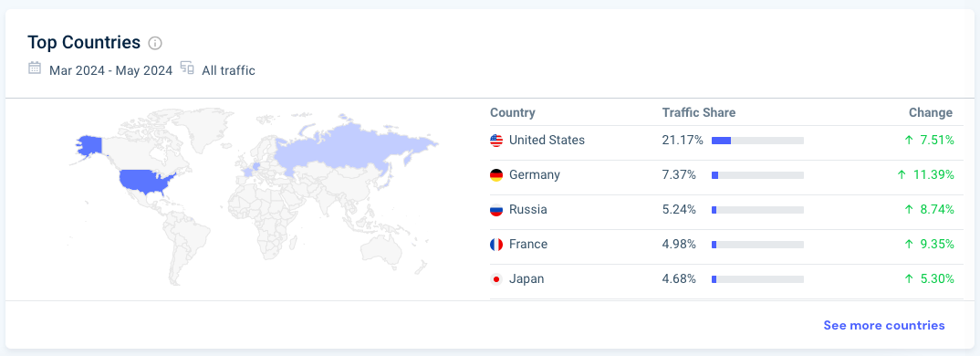Open the See more countries link
Screen dimensions: 980x356
tap(884, 325)
